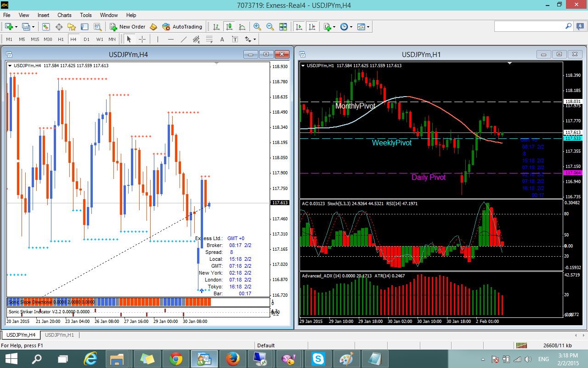This screenshot has width=588, height=368.
Task: Expand the Templates dropdown arrow
Action: coord(368,27)
